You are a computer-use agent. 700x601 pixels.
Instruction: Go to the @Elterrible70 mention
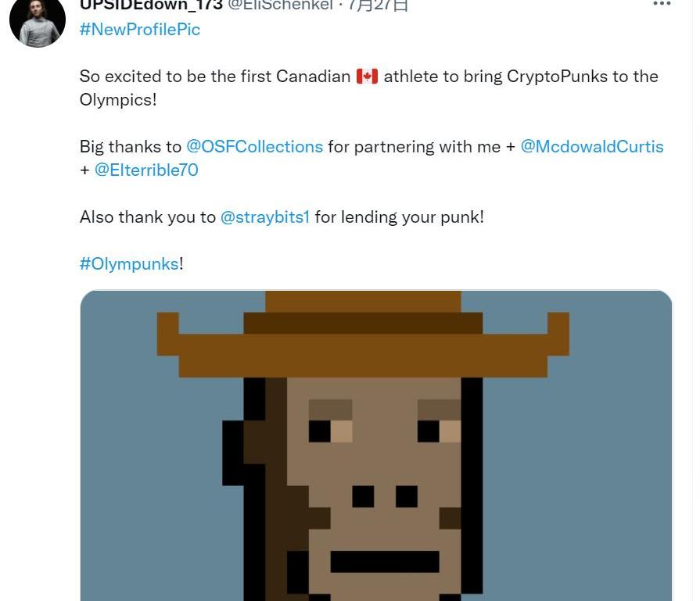click(146, 170)
